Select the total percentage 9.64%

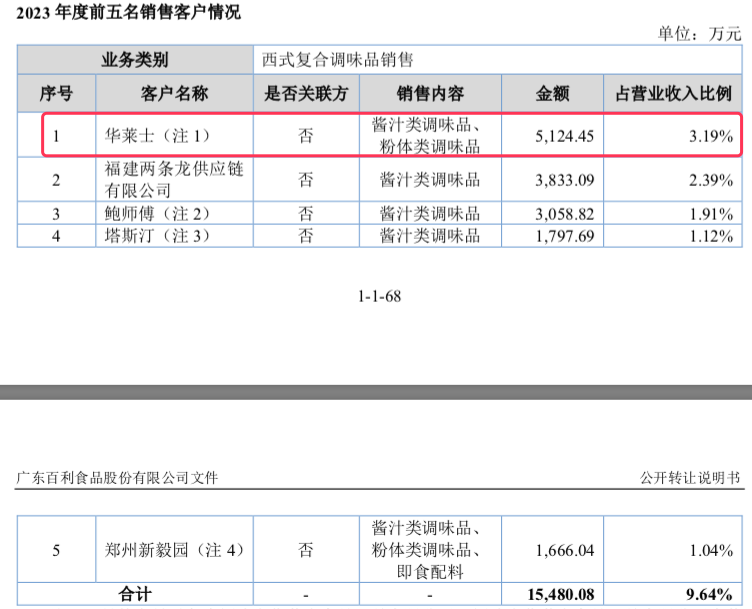click(709, 595)
